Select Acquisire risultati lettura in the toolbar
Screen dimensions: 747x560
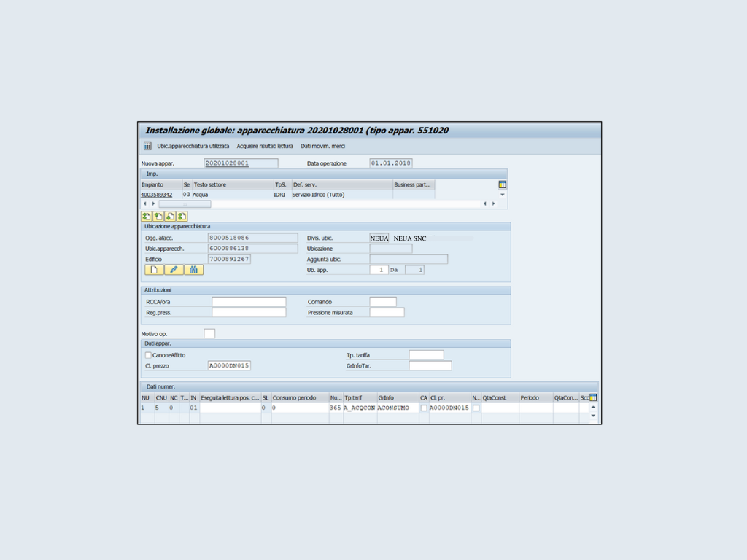265,146
